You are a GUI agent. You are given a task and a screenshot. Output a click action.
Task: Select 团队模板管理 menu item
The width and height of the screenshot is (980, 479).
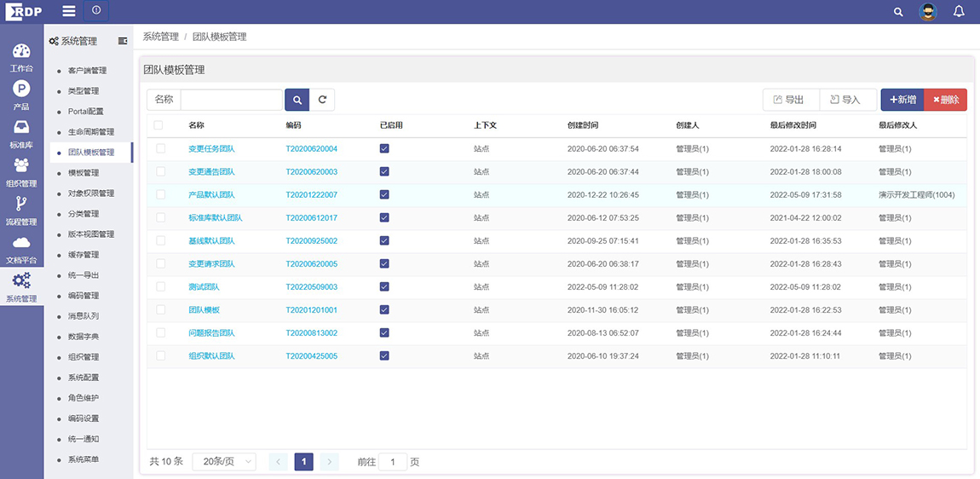click(x=90, y=153)
